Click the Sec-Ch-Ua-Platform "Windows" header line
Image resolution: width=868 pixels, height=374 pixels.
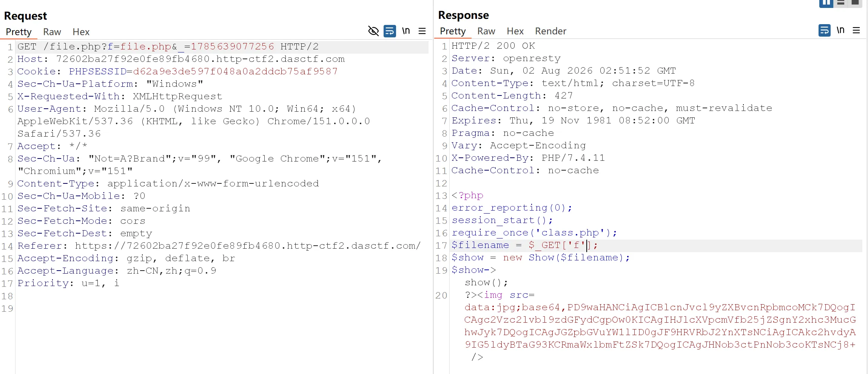(110, 84)
